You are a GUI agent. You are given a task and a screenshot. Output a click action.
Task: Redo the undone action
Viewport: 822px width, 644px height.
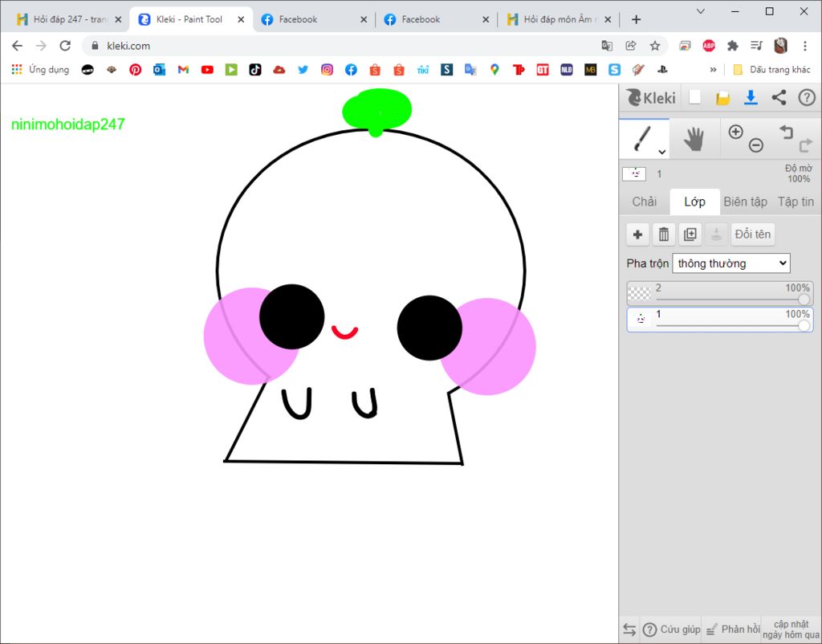805,145
